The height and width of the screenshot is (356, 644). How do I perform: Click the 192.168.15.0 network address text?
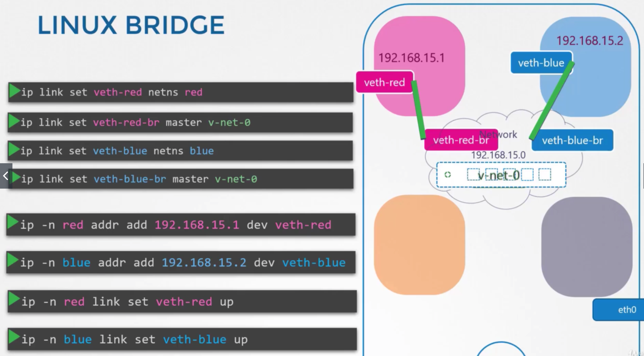(498, 155)
